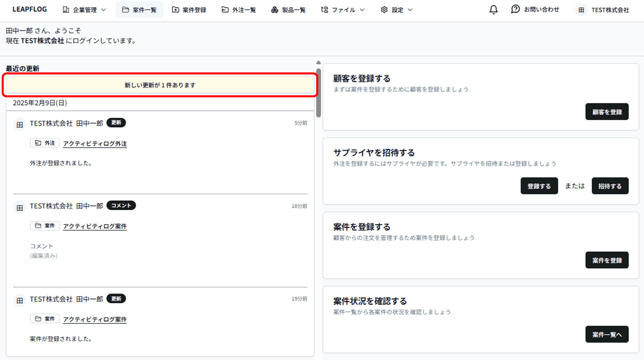The width and height of the screenshot is (644, 360).
Task: Click the お問い合わせ help chat icon
Action: [x=515, y=9]
